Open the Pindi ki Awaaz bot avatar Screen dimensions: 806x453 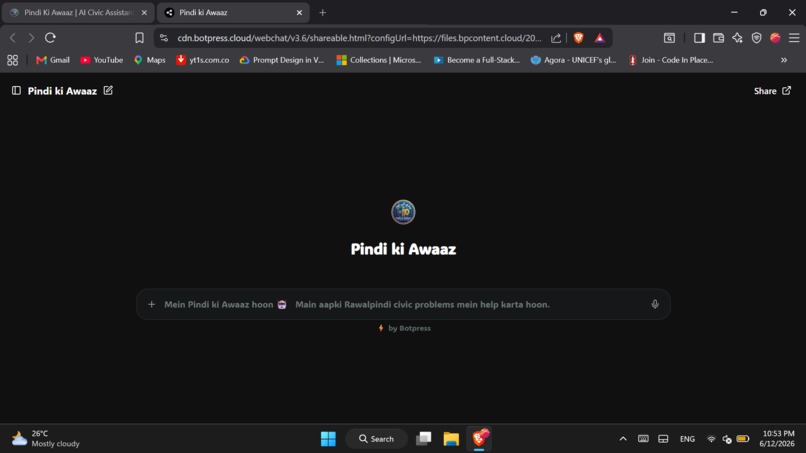tap(403, 212)
